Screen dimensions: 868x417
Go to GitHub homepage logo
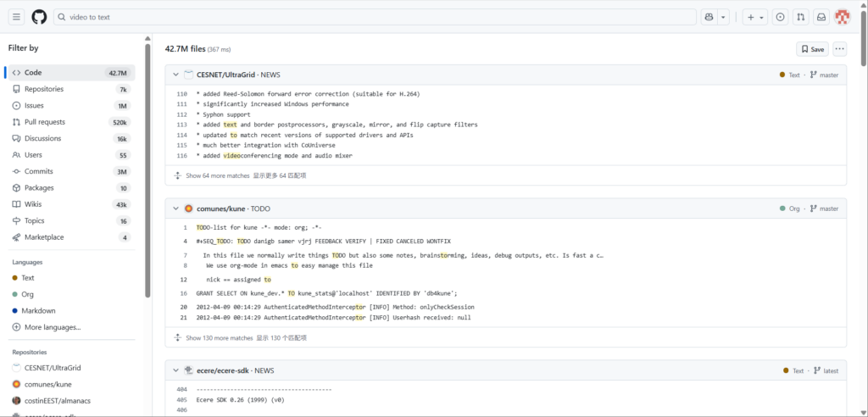(39, 17)
